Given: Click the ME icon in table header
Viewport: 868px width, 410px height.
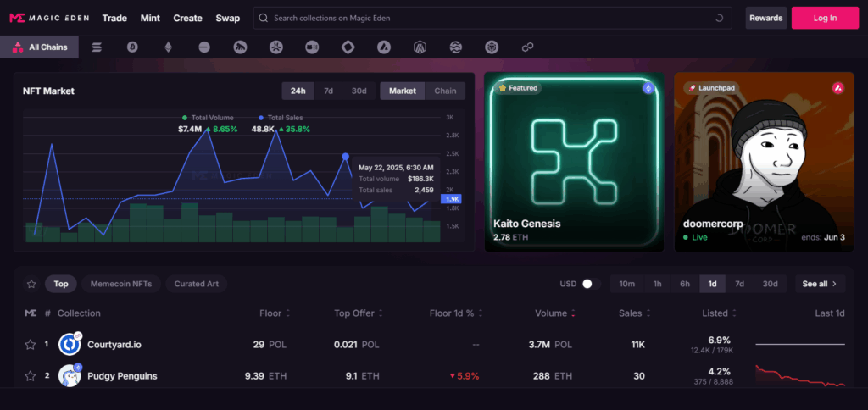Looking at the screenshot, I should (31, 313).
